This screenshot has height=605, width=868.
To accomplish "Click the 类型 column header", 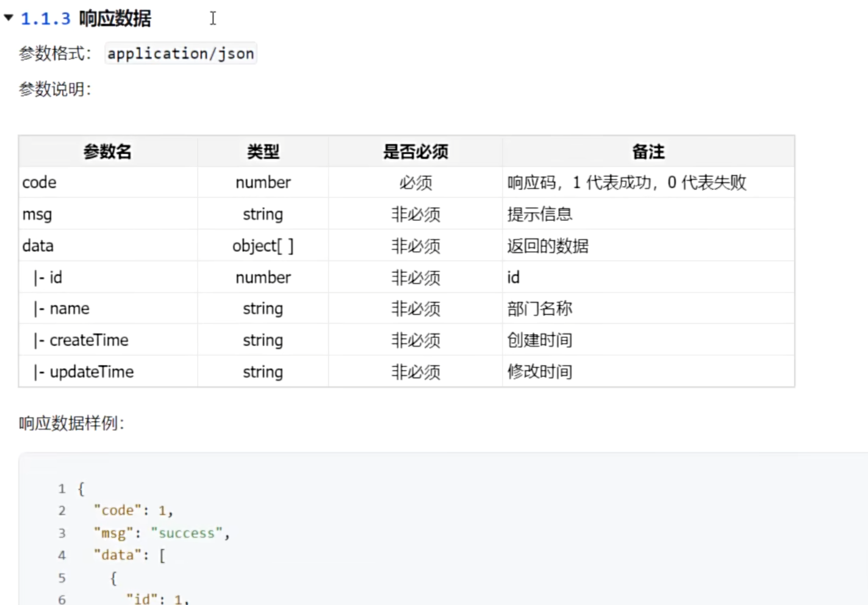I will [262, 151].
